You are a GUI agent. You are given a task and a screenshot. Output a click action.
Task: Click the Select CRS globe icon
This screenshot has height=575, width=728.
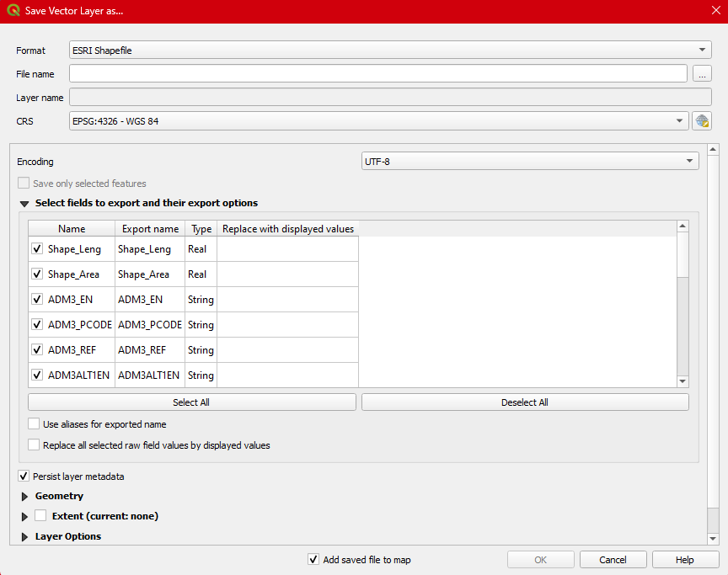click(702, 121)
